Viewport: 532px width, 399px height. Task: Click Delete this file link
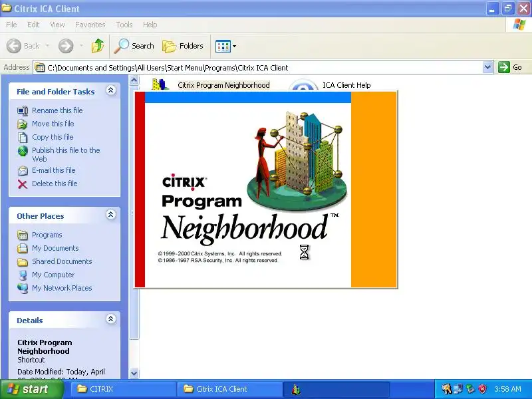55,184
